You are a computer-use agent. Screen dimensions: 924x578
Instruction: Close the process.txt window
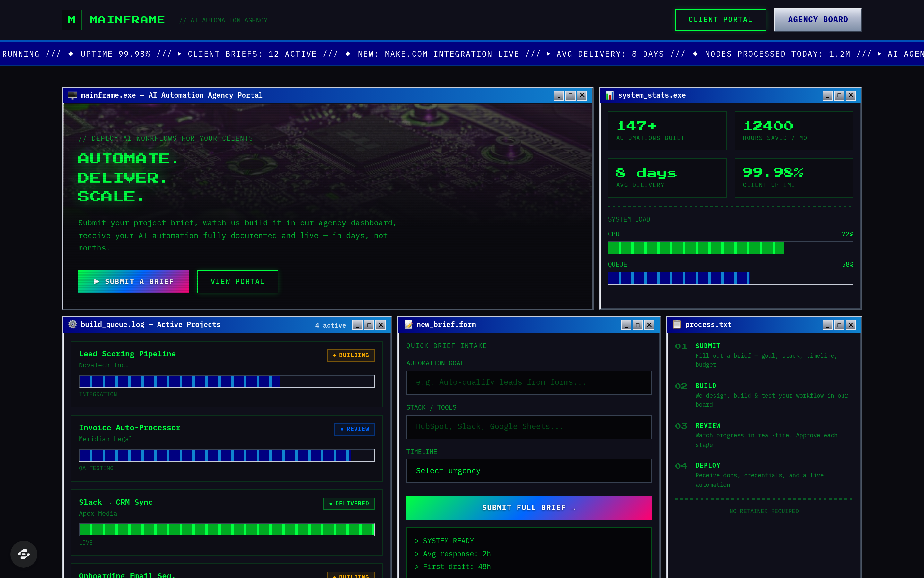click(x=851, y=325)
